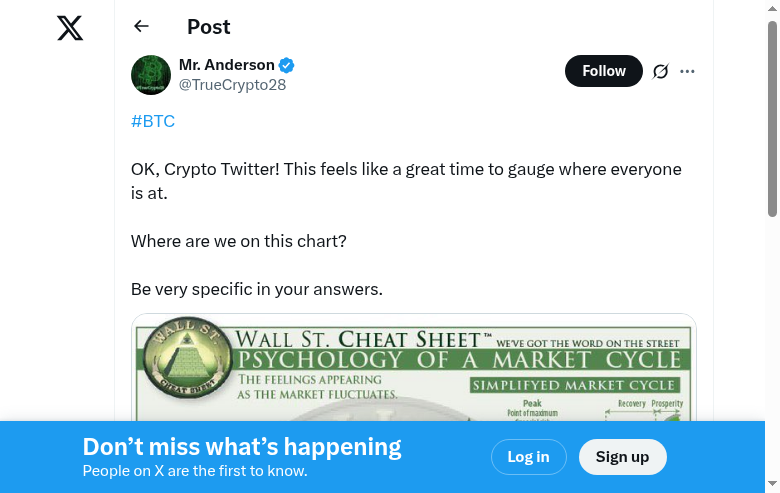Open the @TrueCrypto28 handle link
The height and width of the screenshot is (493, 780).
click(x=232, y=85)
